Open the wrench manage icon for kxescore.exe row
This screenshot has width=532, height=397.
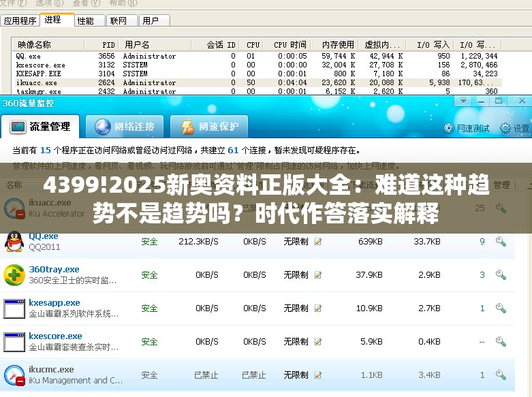[501, 341]
